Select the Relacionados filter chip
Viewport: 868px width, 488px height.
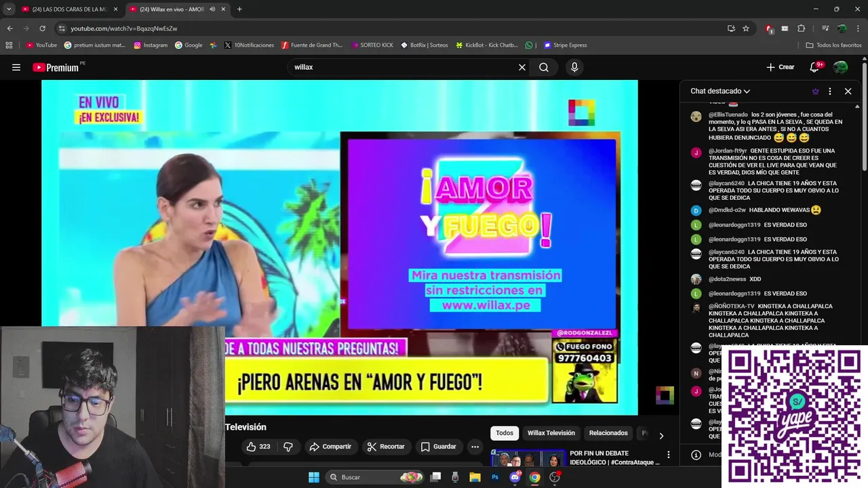pos(608,433)
